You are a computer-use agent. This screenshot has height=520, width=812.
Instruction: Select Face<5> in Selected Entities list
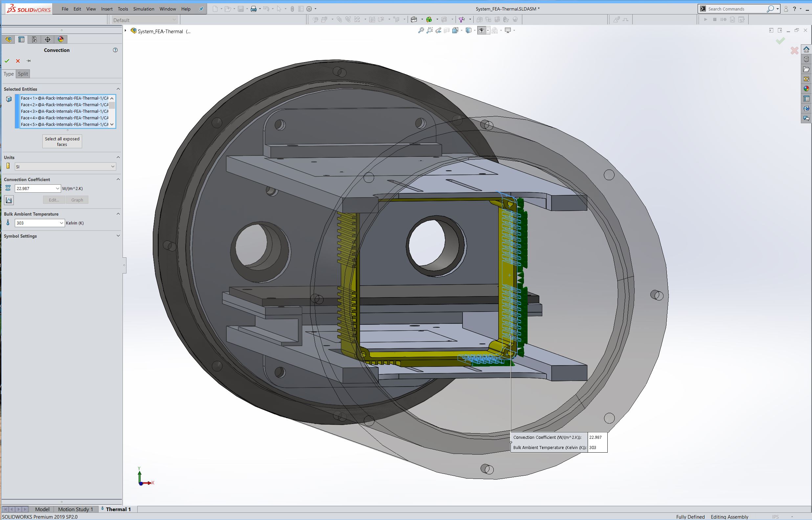click(64, 124)
